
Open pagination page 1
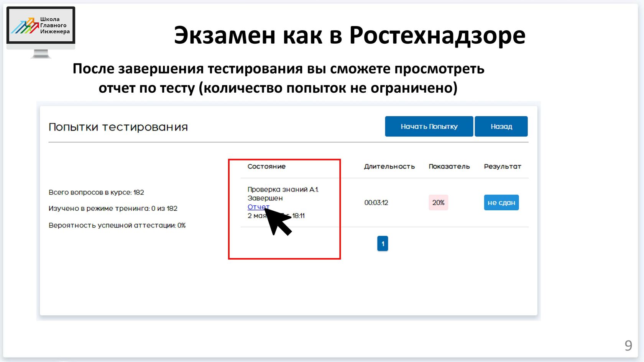coord(383,244)
